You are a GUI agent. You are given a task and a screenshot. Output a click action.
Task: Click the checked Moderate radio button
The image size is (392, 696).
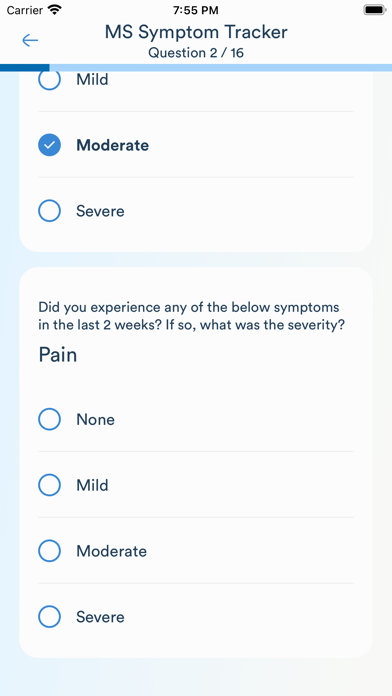tap(49, 145)
